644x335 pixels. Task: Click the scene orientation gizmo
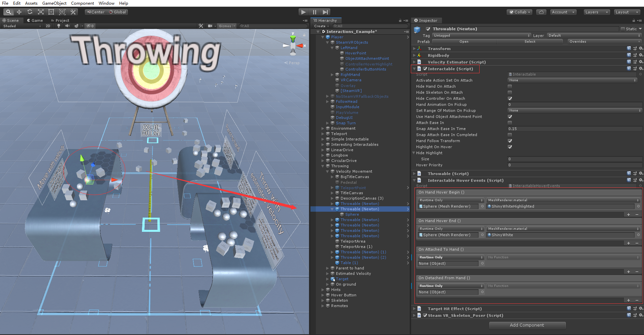click(293, 45)
